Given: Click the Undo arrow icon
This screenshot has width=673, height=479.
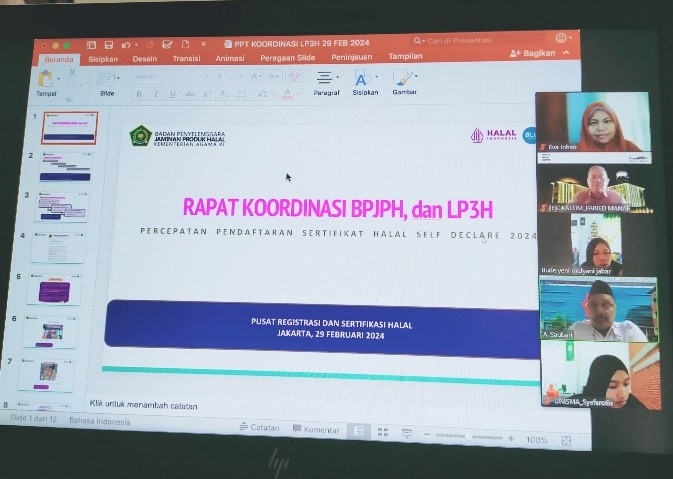Looking at the screenshot, I should pos(125,45).
